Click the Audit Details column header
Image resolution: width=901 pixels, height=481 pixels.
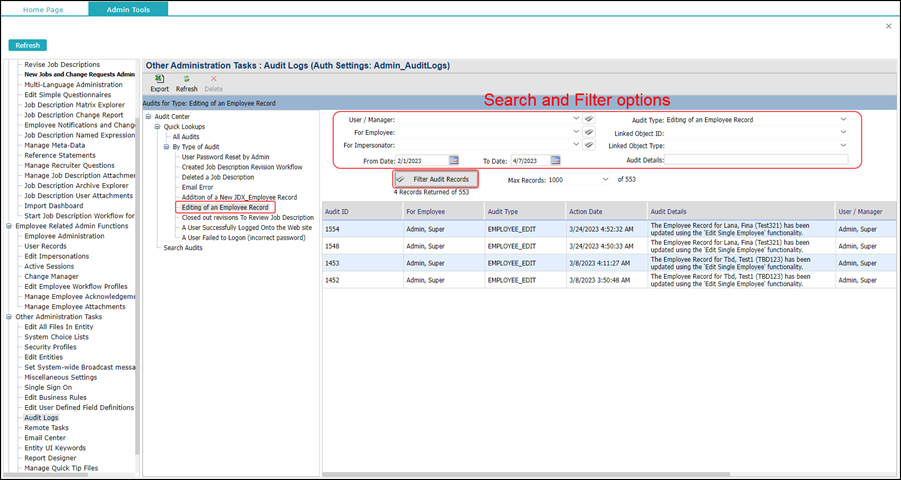click(741, 211)
